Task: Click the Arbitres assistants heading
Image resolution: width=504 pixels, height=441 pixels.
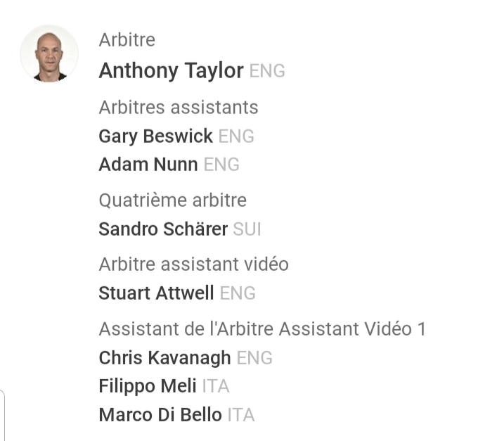Action: coord(179,108)
